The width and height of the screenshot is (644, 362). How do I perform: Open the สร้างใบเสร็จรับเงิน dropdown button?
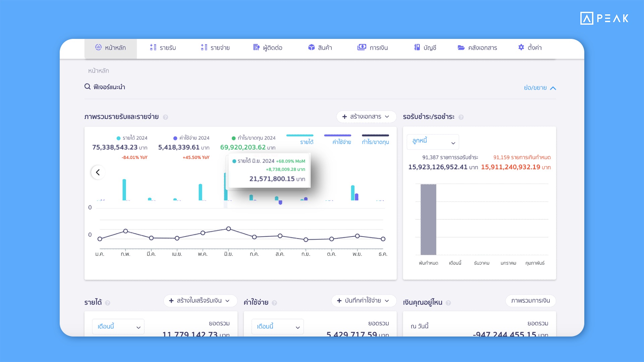pyautogui.click(x=200, y=301)
